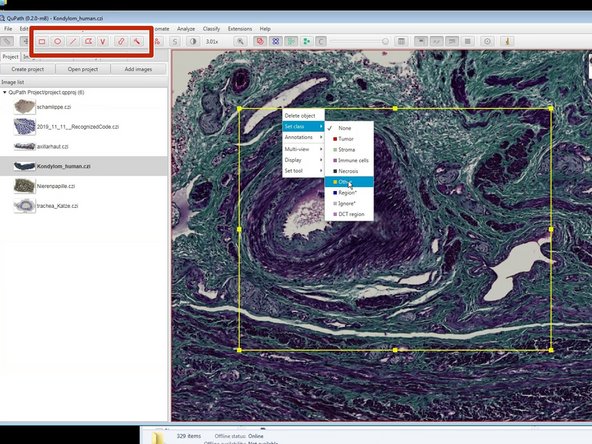Select the Line annotation tool
This screenshot has height=444, width=592.
[x=73, y=42]
